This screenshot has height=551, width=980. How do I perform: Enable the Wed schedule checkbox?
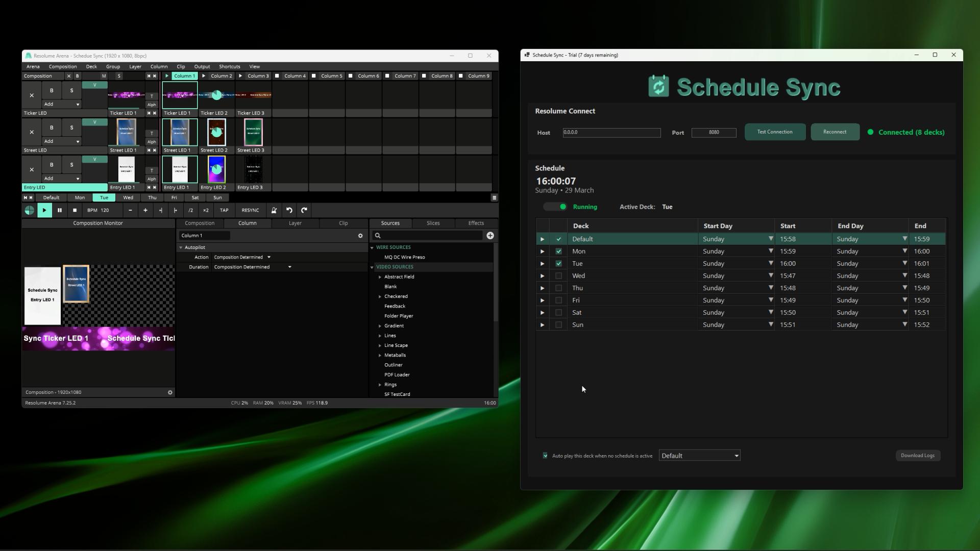(558, 276)
